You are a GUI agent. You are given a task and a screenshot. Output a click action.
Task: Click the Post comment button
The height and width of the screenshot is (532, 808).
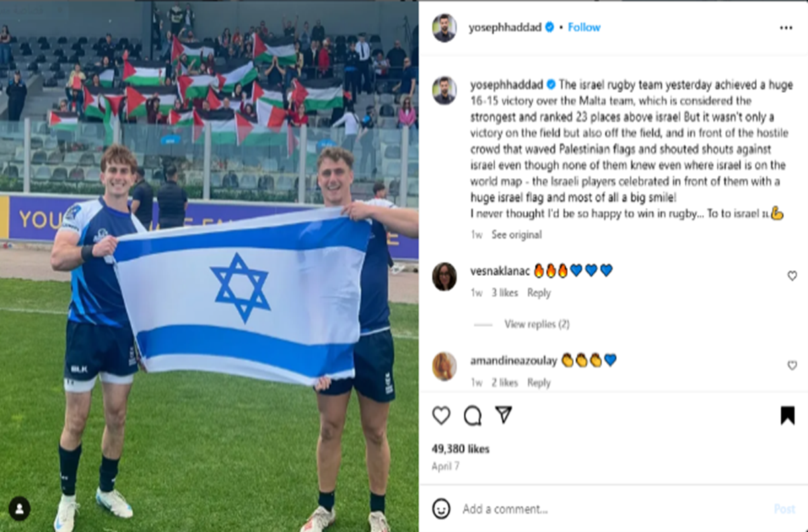tap(784, 509)
